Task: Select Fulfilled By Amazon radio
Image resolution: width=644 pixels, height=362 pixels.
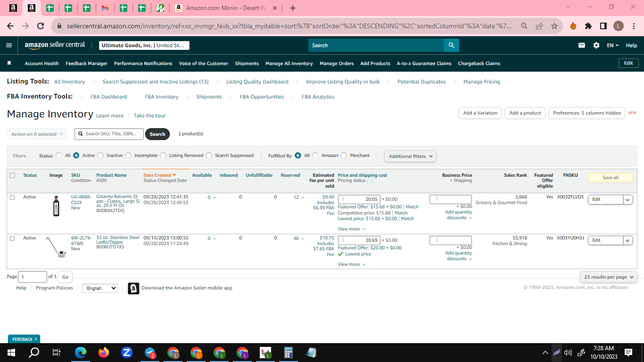Action: click(315, 156)
